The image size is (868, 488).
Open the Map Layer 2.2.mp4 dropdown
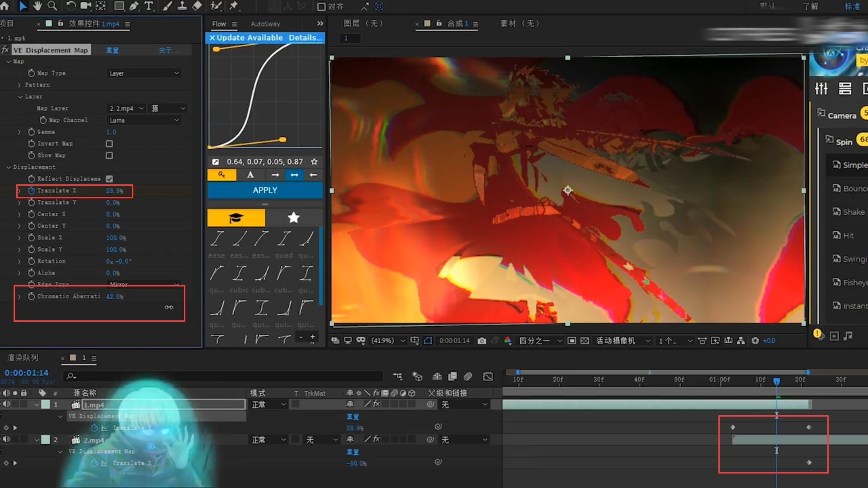pyautogui.click(x=126, y=108)
